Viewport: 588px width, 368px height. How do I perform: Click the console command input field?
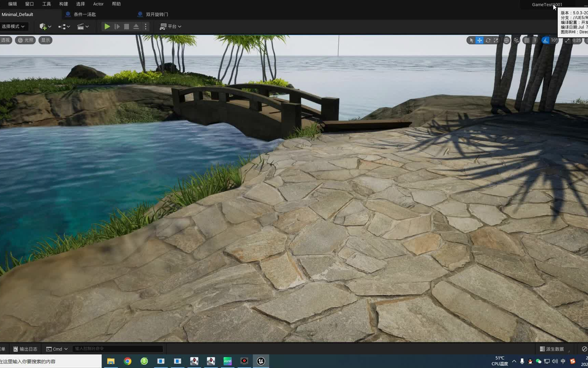pyautogui.click(x=117, y=349)
